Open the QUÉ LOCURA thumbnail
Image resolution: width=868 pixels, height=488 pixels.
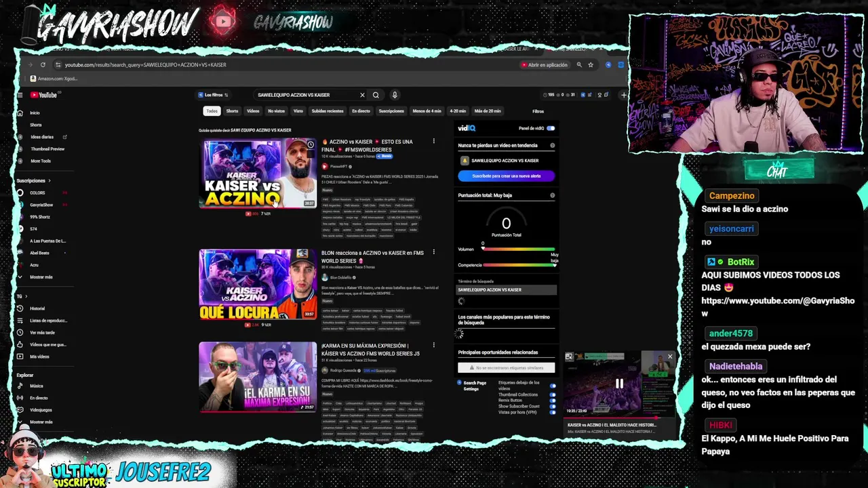pyautogui.click(x=258, y=285)
